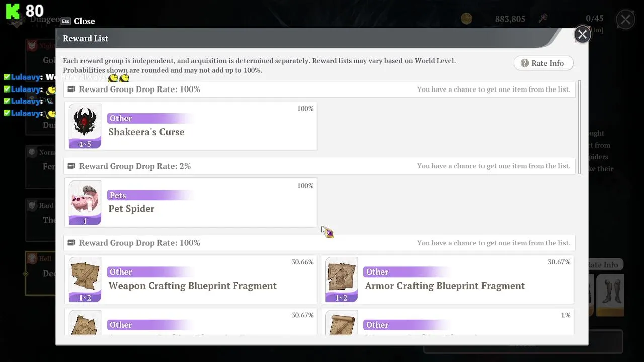The image size is (644, 362).
Task: Click the 30.66% drop rate value
Action: tap(302, 262)
